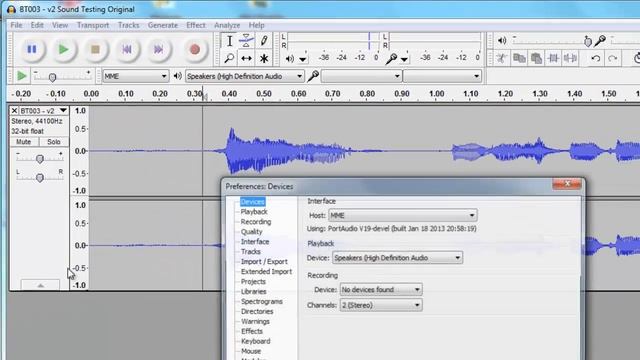Select the Time Shift tool

pyautogui.click(x=246, y=58)
